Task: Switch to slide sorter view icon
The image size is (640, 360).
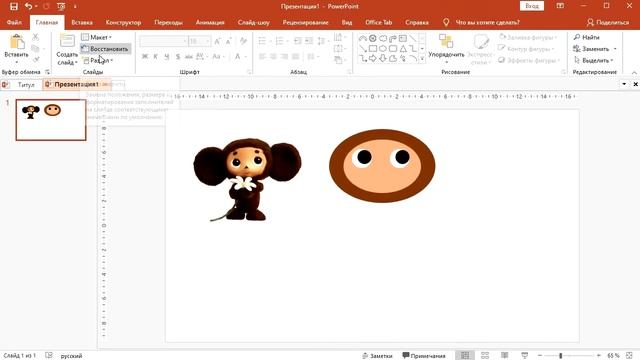Action: [x=485, y=356]
